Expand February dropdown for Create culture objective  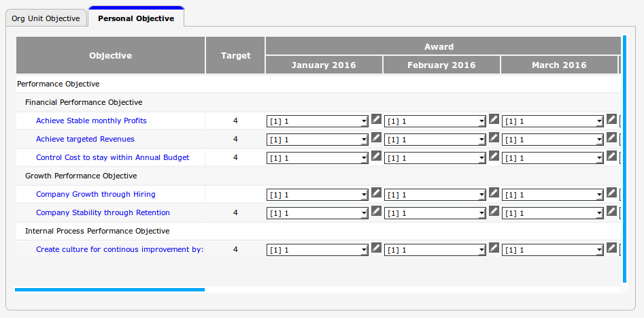coord(435,250)
